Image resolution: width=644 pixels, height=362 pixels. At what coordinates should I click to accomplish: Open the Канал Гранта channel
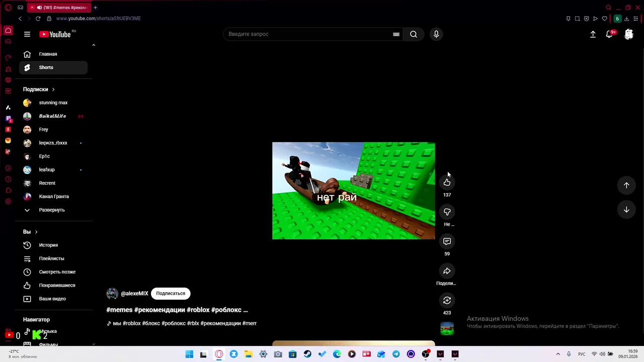click(53, 197)
